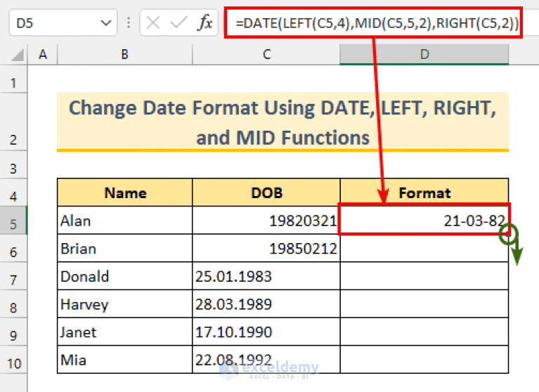Viewport: 539px width, 392px height.
Task: Select column D header
Action: point(424,54)
